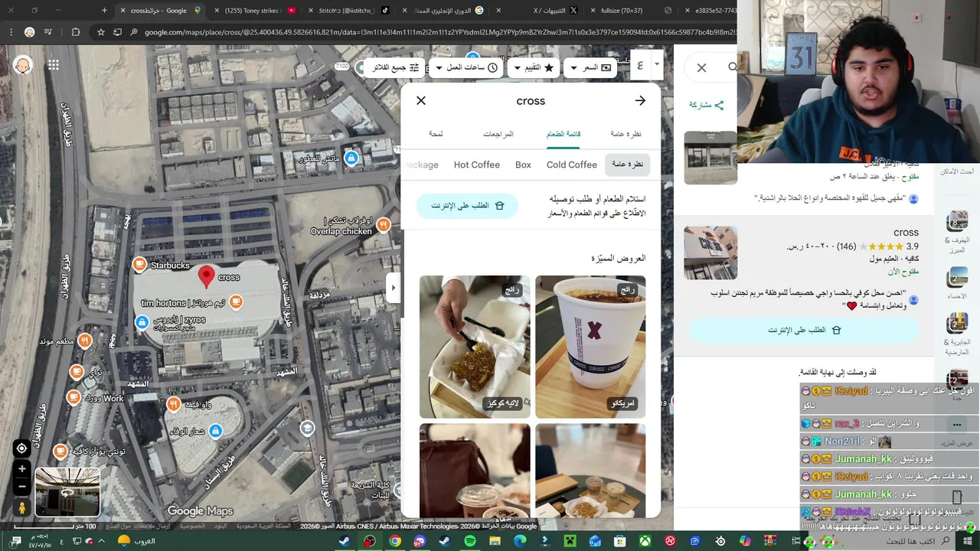Select the نظرة عامة chip beside Cold Coffee
This screenshot has width=980, height=551.
point(627,164)
